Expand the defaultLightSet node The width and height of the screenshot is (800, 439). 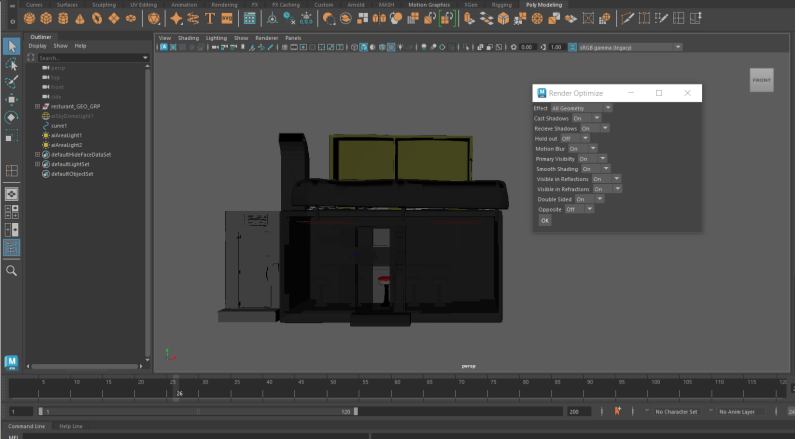coord(37,164)
